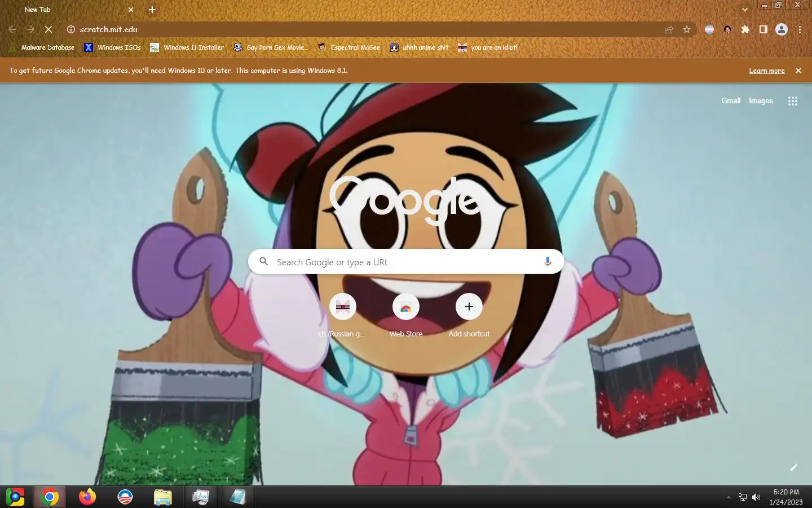This screenshot has width=812, height=508.
Task: Click the search magnifier icon
Action: [263, 262]
